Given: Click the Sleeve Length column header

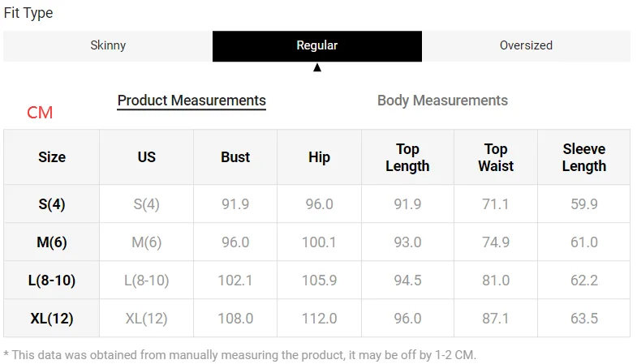Looking at the screenshot, I should 583,157.
